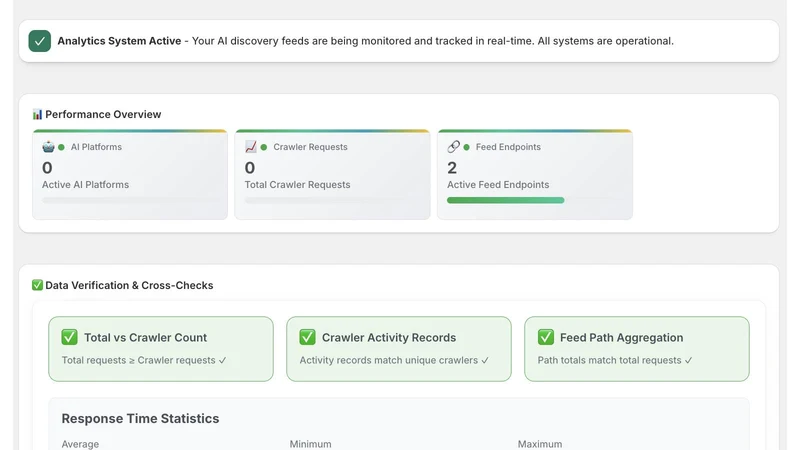
Task: Click the 'Active Feed Endpoints' caption
Action: [x=498, y=185]
